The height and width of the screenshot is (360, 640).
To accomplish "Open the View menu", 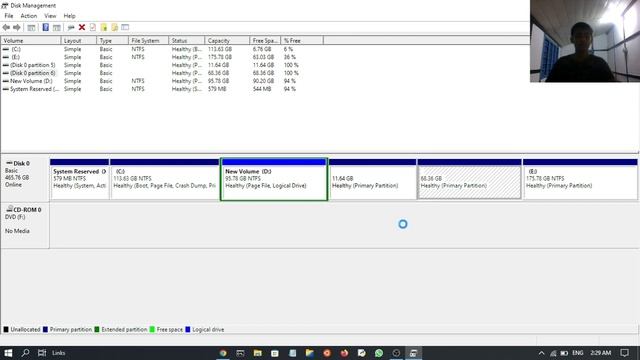I will (50, 16).
